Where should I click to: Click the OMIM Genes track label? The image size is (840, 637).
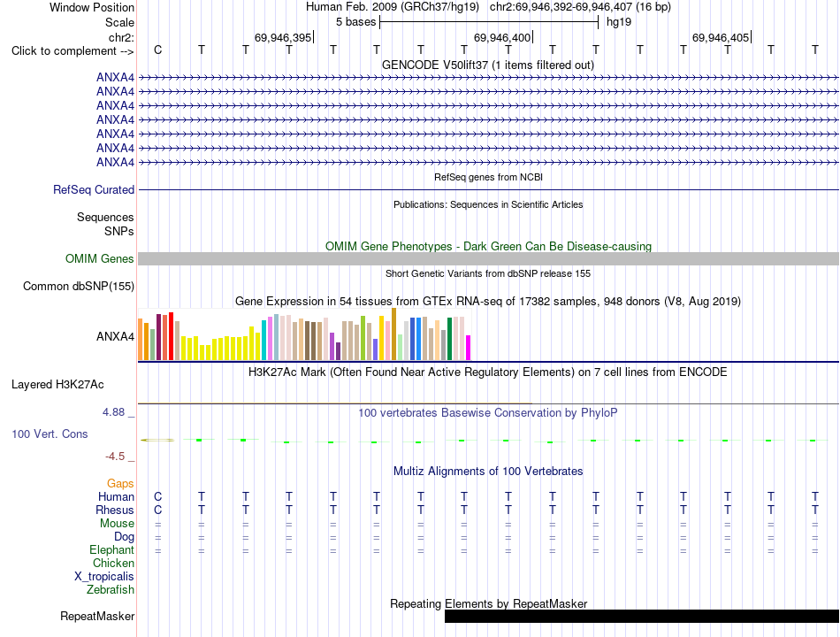pyautogui.click(x=100, y=258)
